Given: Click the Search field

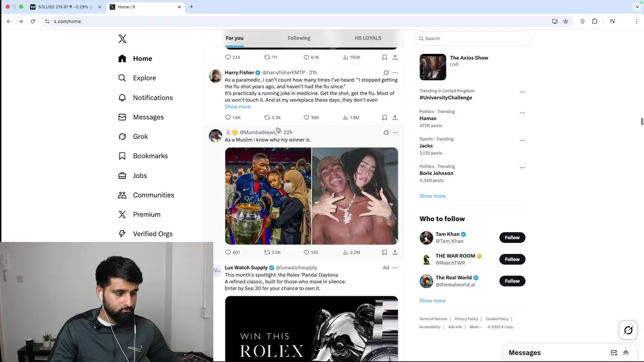Looking at the screenshot, I should (472, 38).
